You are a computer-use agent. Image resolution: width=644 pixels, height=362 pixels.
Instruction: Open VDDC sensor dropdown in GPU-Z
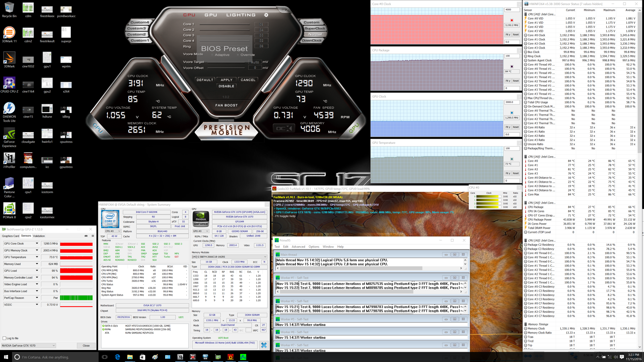(x=37, y=305)
